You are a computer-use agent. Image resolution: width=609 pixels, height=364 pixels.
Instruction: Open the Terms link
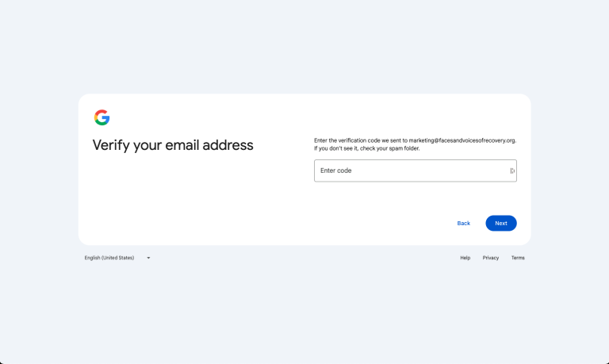(518, 258)
